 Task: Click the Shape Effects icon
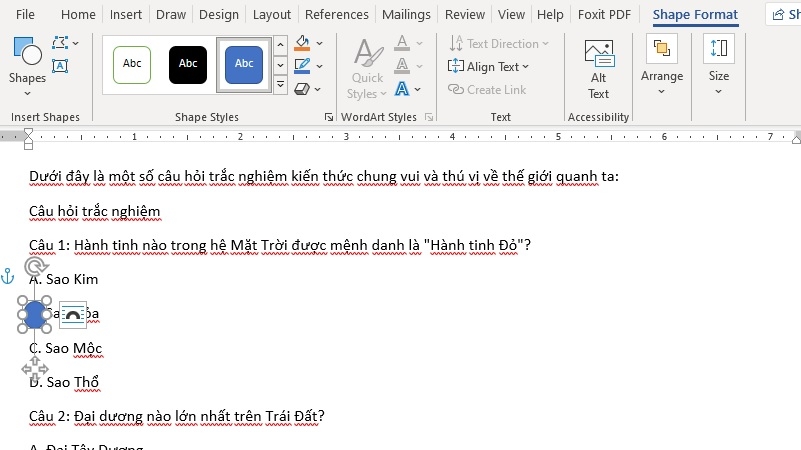point(302,89)
